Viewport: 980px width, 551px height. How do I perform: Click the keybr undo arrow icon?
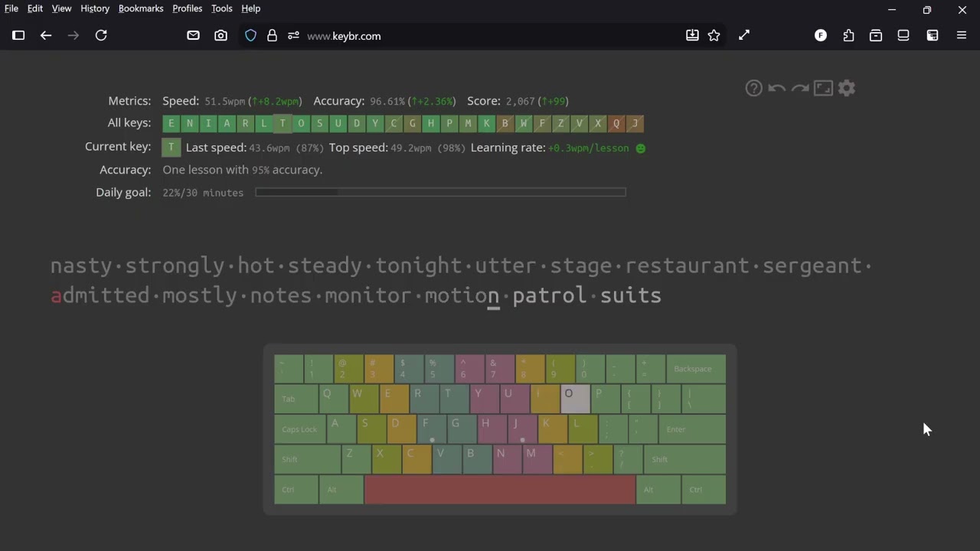coord(777,88)
